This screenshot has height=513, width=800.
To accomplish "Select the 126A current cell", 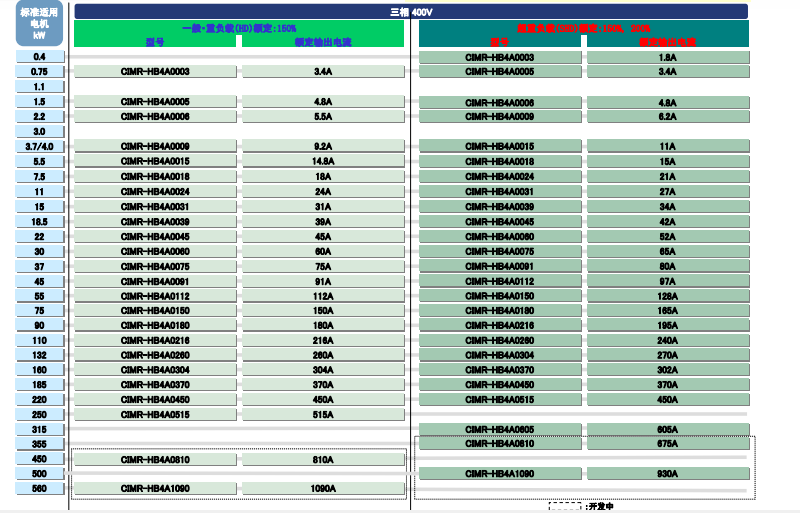I will [x=667, y=296].
